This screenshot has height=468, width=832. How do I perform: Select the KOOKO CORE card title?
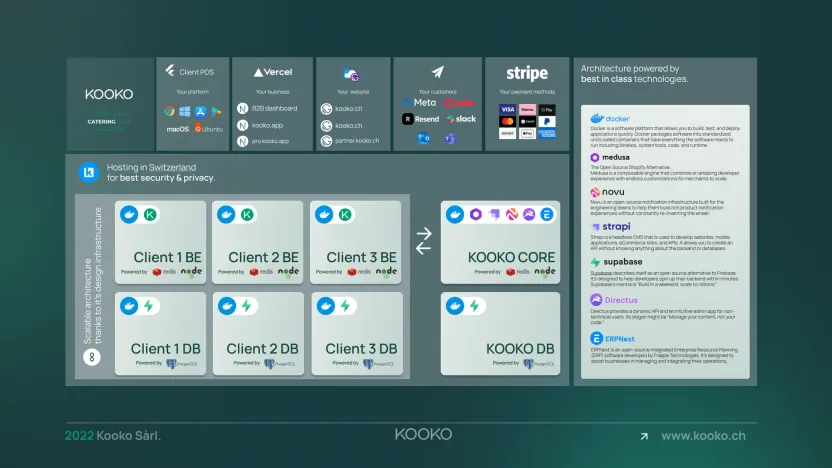511,257
